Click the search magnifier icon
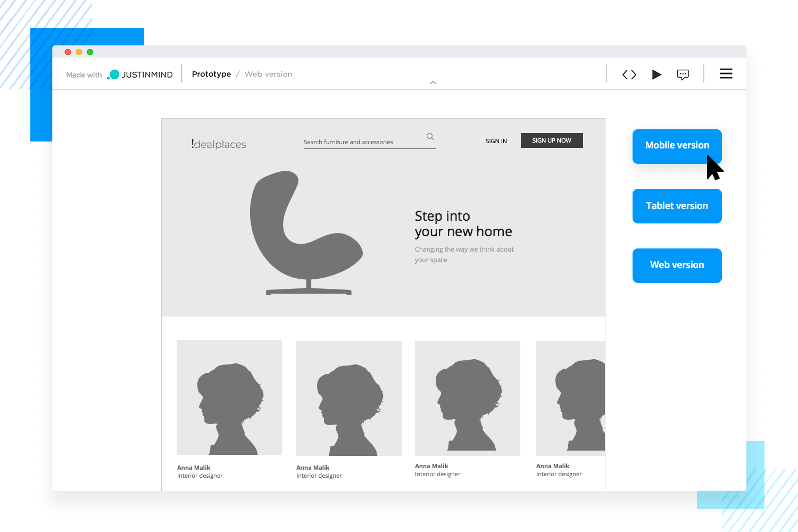This screenshot has height=532, width=798. pos(430,137)
